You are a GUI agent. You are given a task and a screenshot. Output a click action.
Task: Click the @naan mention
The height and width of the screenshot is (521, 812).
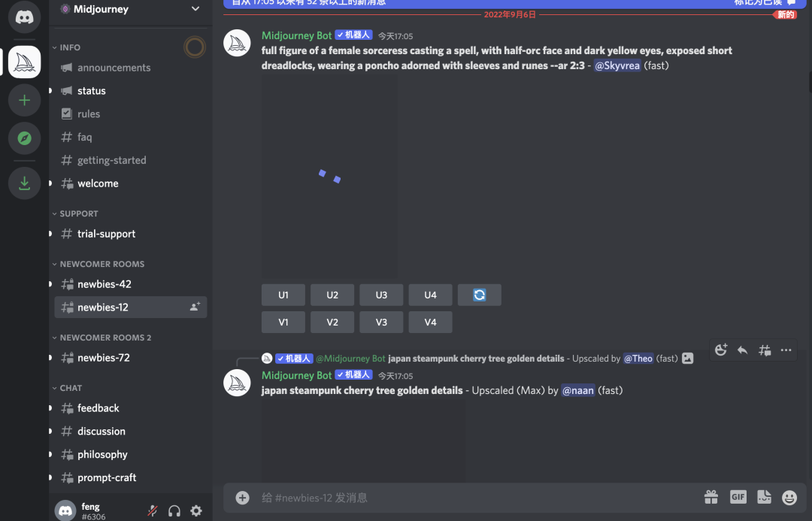pos(578,390)
